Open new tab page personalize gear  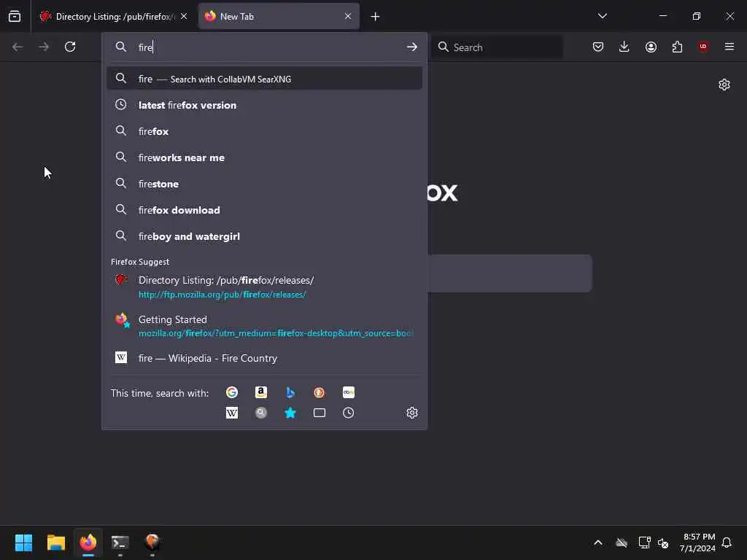(724, 85)
